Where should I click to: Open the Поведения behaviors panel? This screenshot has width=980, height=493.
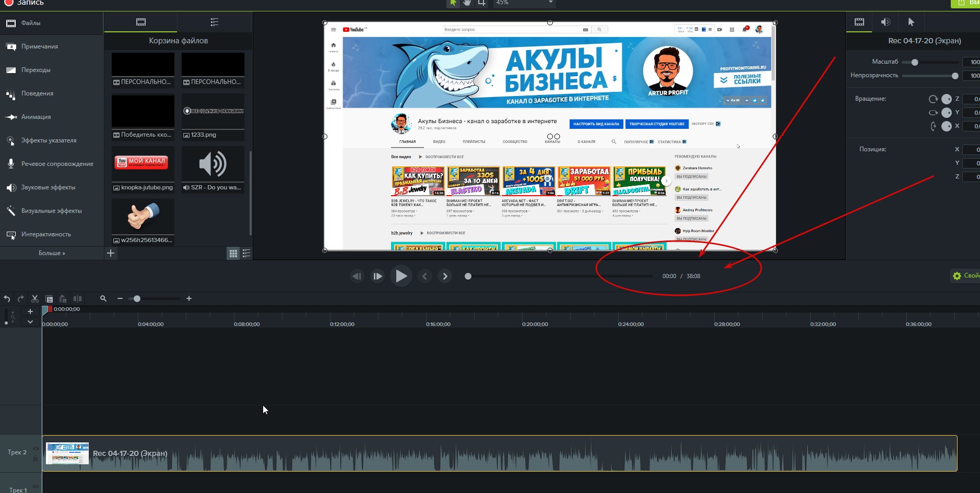[x=52, y=93]
